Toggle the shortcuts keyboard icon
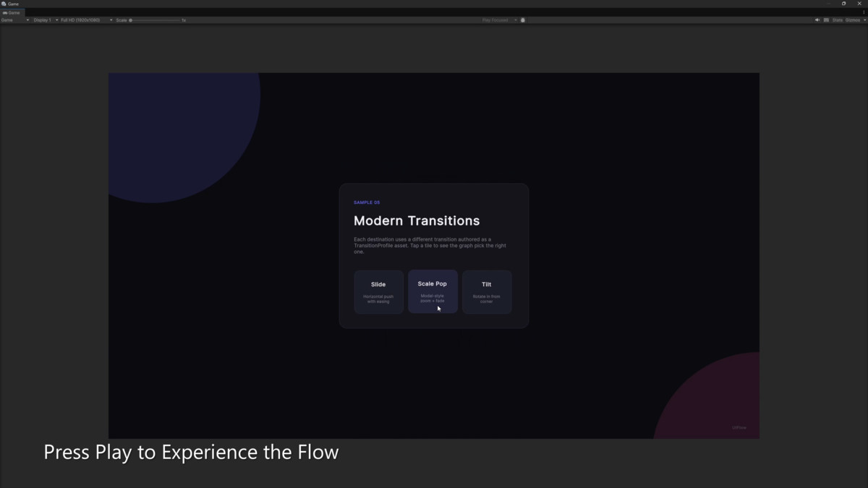 click(826, 20)
